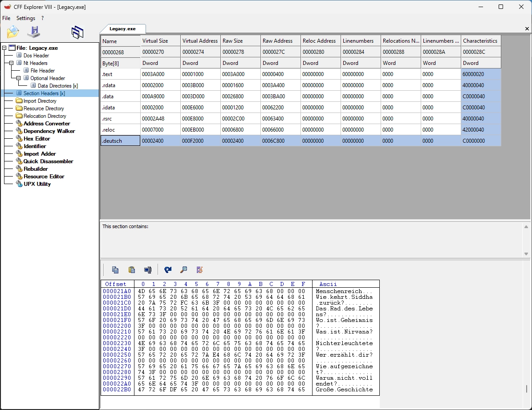The height and width of the screenshot is (410, 532).
Task: Copy hex selection with the copy icon
Action: point(115,270)
